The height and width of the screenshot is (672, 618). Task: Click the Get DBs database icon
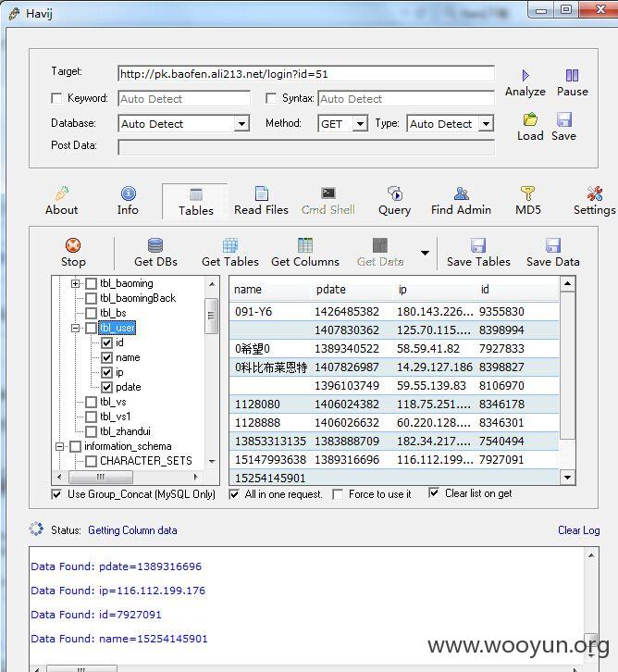click(155, 245)
